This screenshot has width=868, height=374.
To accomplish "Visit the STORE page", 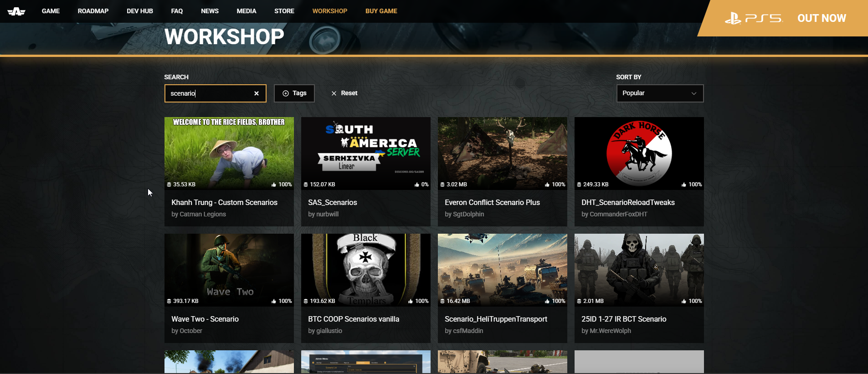I will (x=284, y=11).
